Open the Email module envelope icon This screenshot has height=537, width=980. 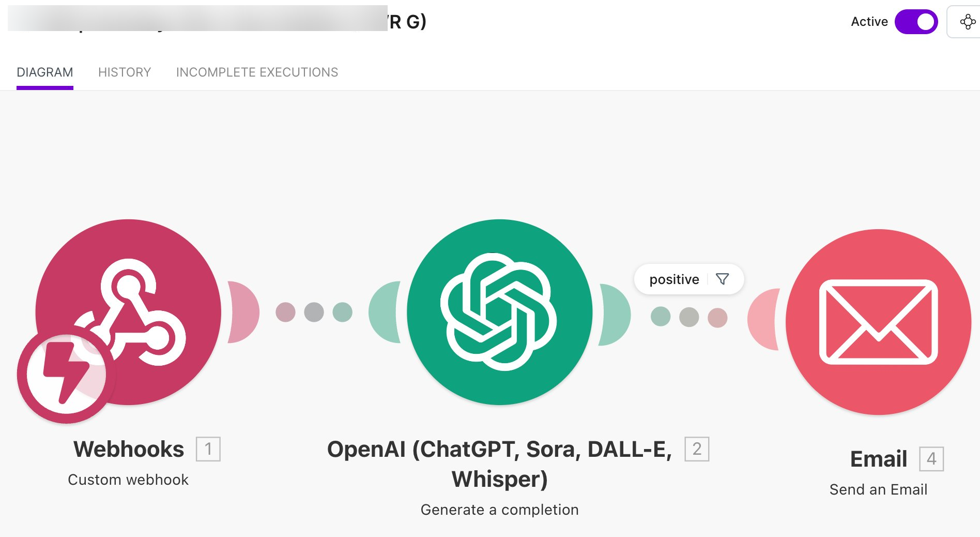[878, 322]
